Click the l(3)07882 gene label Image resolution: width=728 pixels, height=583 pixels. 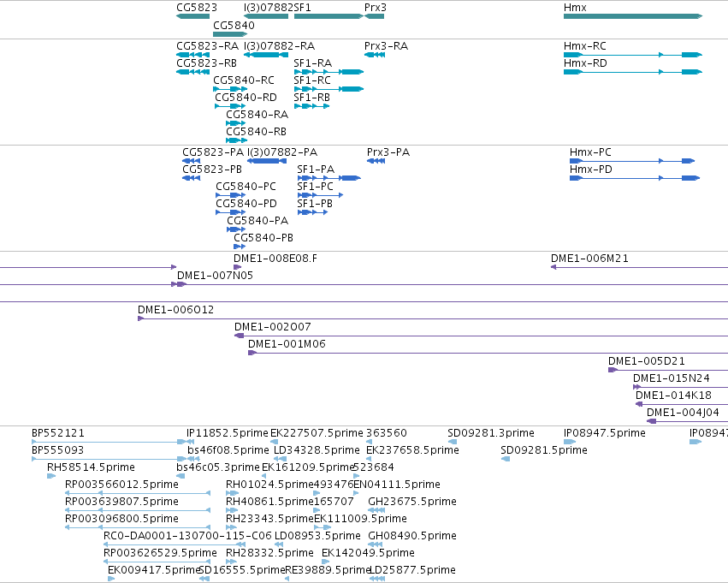click(269, 8)
